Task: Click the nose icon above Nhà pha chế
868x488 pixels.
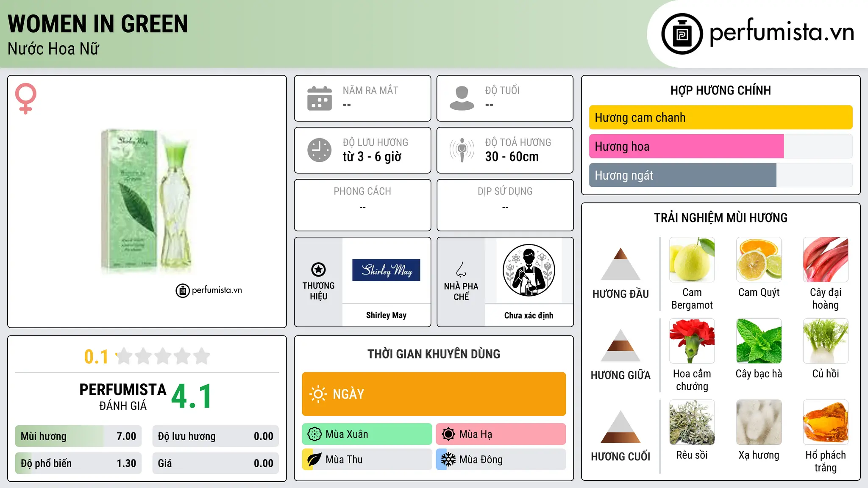Action: pyautogui.click(x=461, y=270)
